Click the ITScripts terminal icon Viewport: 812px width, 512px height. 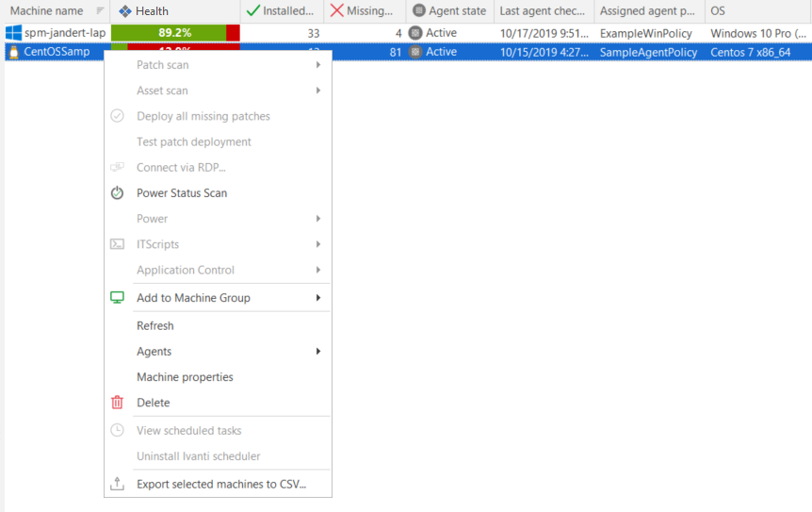(x=117, y=244)
